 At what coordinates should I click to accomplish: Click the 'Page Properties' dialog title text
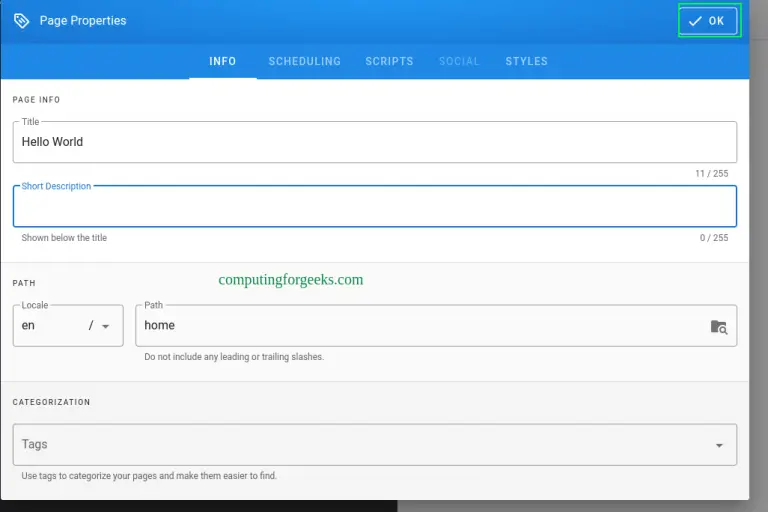(83, 20)
